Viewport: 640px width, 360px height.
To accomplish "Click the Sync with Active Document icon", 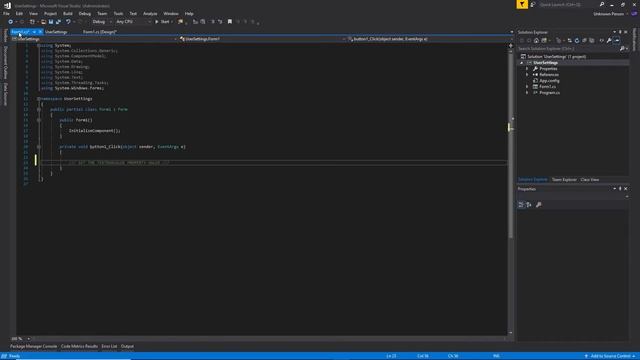I will (x=569, y=40).
